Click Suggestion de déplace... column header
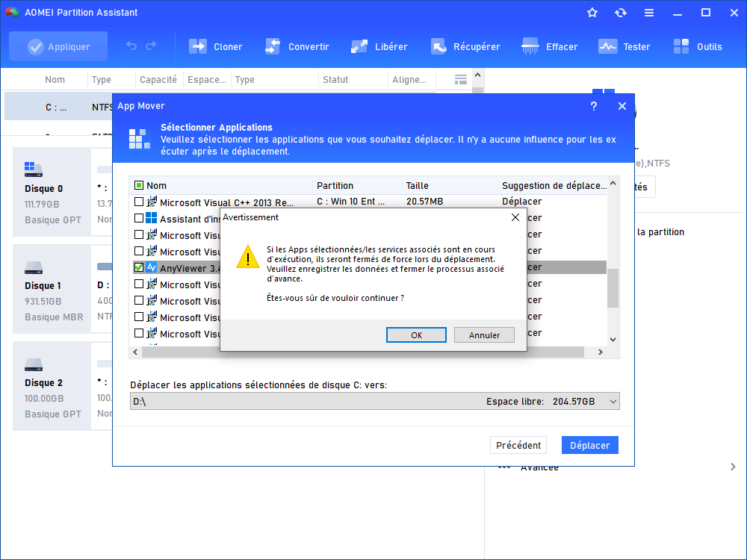Viewport: 747px width, 560px height. (x=554, y=186)
